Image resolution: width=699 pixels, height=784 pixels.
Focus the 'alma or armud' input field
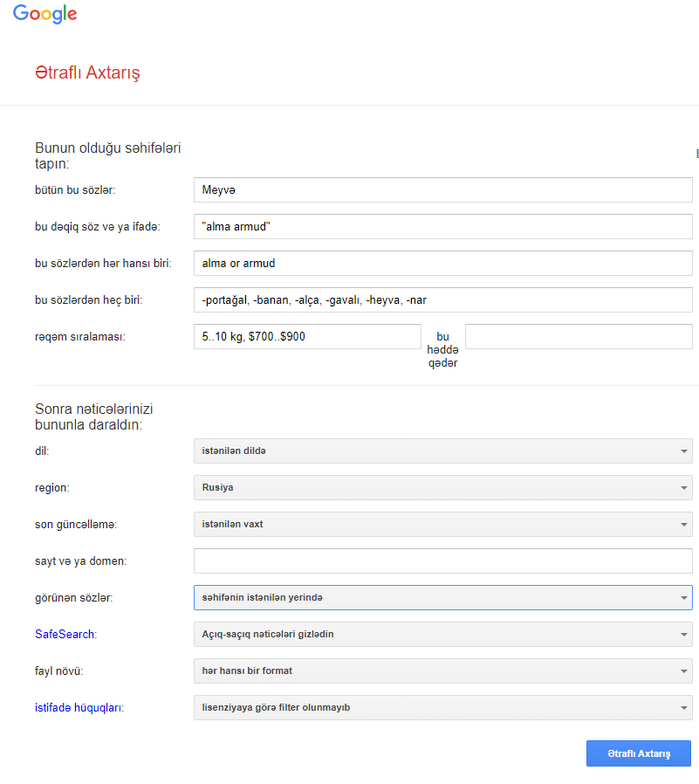442,263
